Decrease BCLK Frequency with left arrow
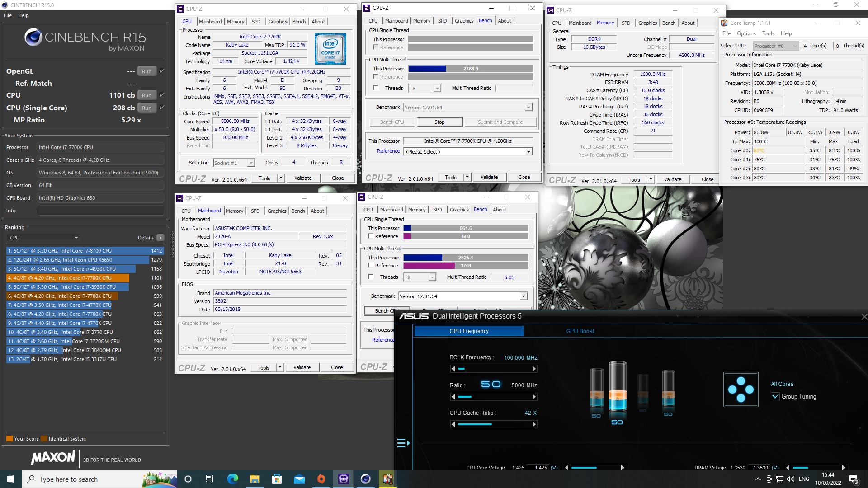The width and height of the screenshot is (868, 488). [453, 369]
